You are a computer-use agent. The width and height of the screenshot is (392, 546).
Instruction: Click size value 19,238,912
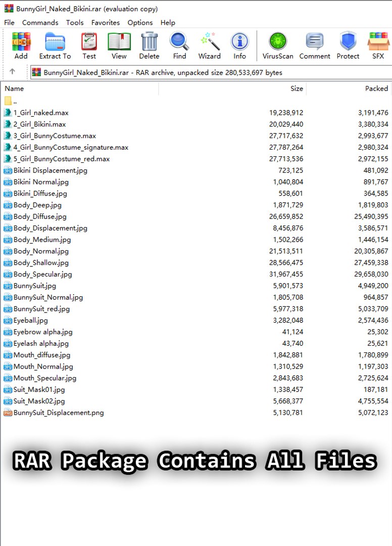click(286, 112)
